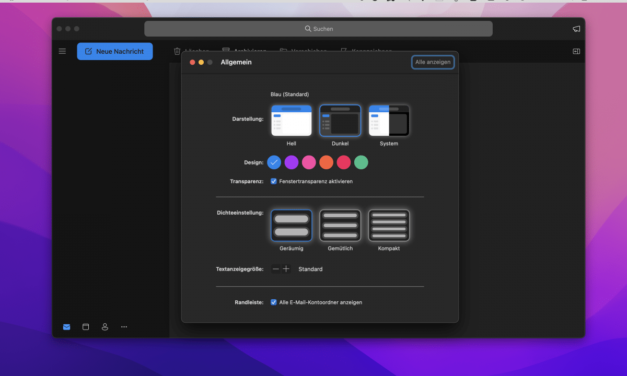Screen dimensions: 627x376
Task: Click the Suchen search field
Action: point(318,29)
